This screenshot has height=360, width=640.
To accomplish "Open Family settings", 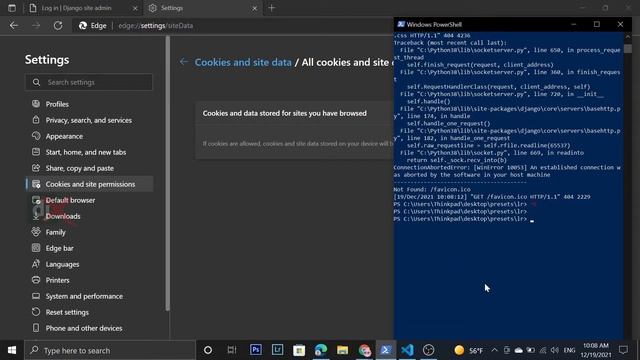I will click(x=56, y=232).
